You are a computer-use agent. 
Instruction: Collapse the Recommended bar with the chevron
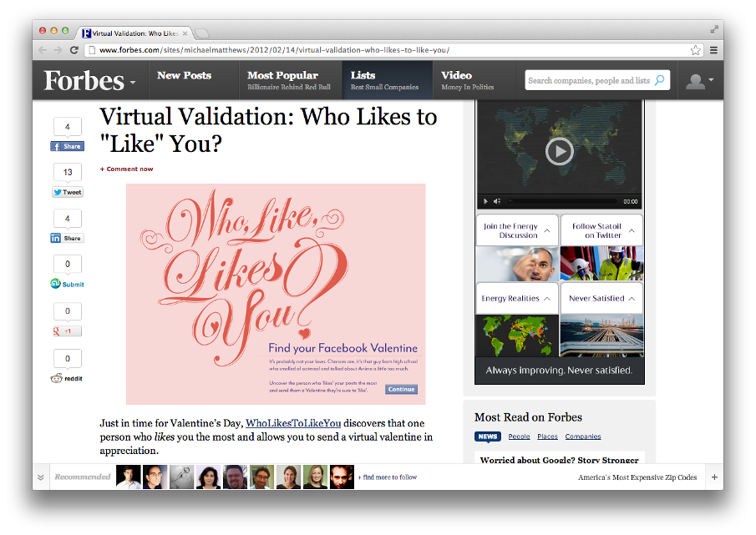pyautogui.click(x=40, y=477)
